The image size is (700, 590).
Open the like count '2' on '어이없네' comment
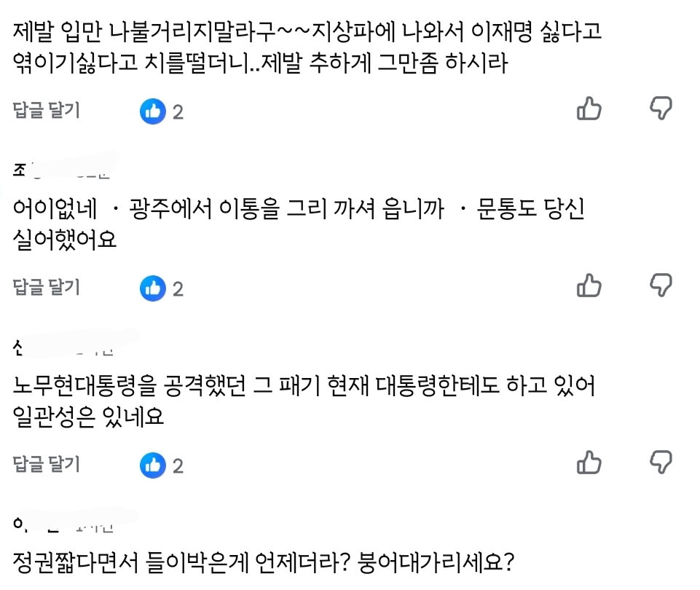coord(178,289)
